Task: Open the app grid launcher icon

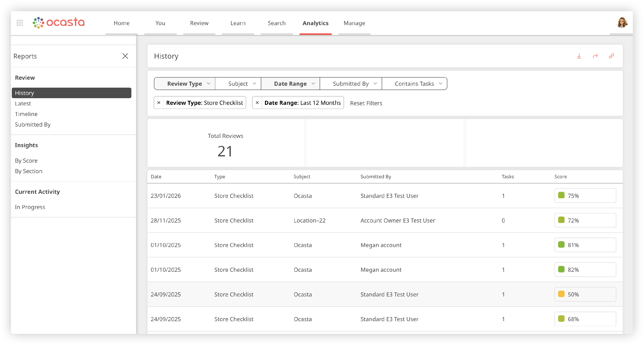Action: pyautogui.click(x=20, y=23)
